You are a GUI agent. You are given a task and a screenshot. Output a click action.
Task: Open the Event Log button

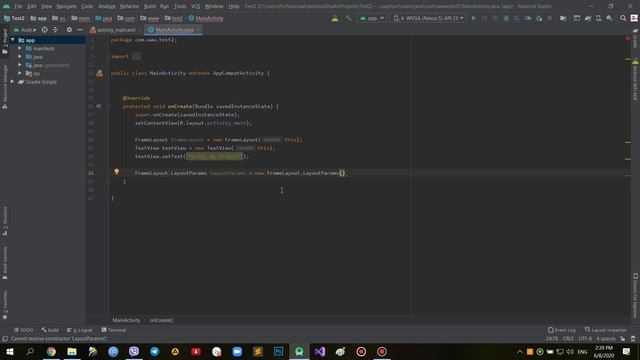562,330
